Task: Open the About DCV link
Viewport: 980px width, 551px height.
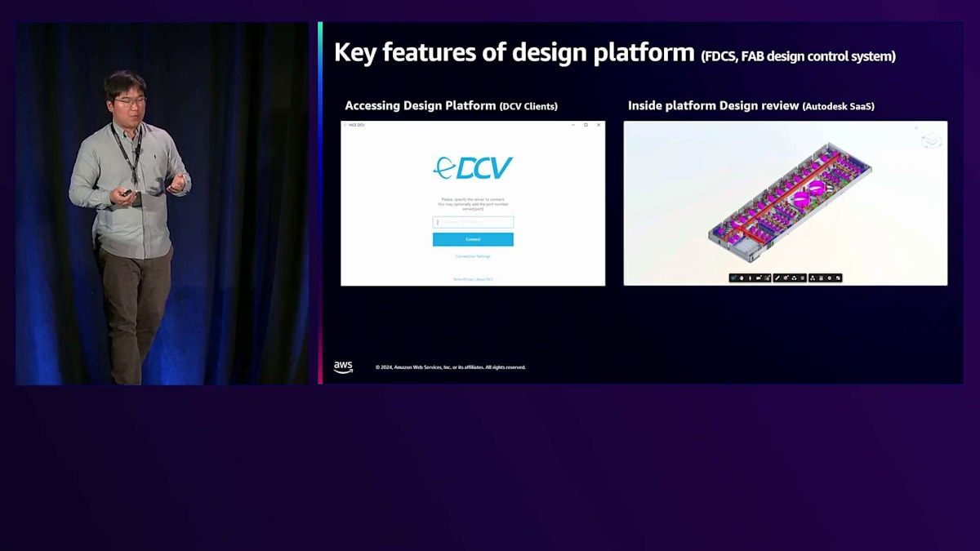Action: 485,279
